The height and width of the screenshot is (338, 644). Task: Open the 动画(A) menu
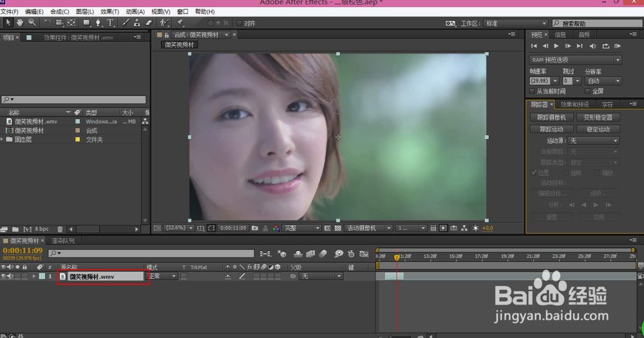pyautogui.click(x=135, y=12)
